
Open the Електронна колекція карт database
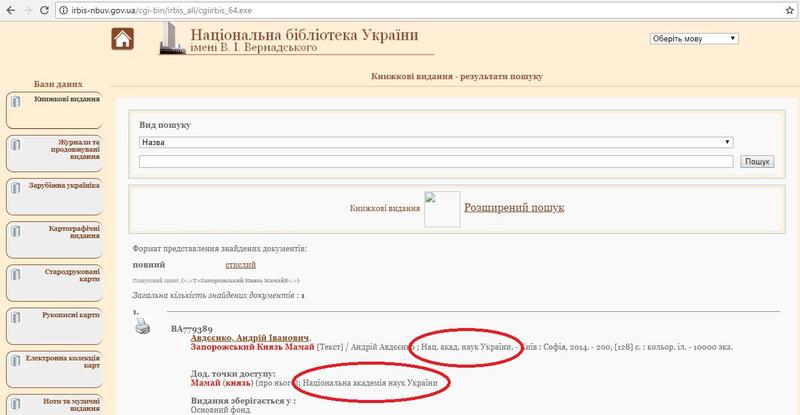[54, 370]
